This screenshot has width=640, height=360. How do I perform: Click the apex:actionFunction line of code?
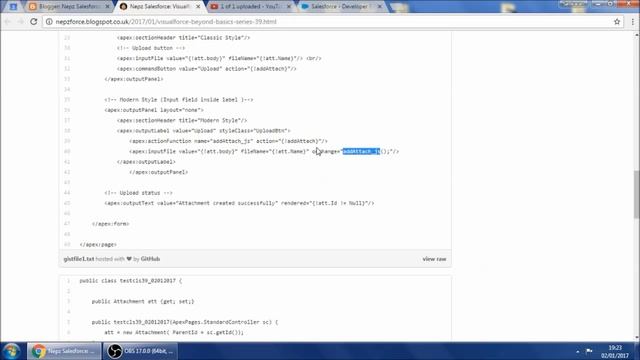click(228, 141)
